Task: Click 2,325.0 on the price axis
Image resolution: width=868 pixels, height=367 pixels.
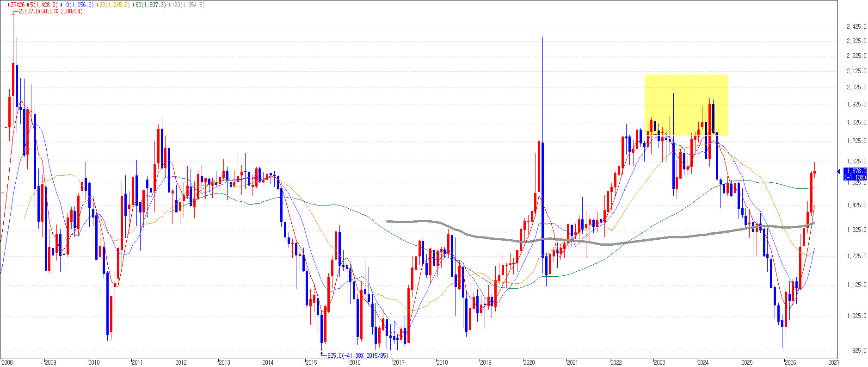Action: coord(856,41)
